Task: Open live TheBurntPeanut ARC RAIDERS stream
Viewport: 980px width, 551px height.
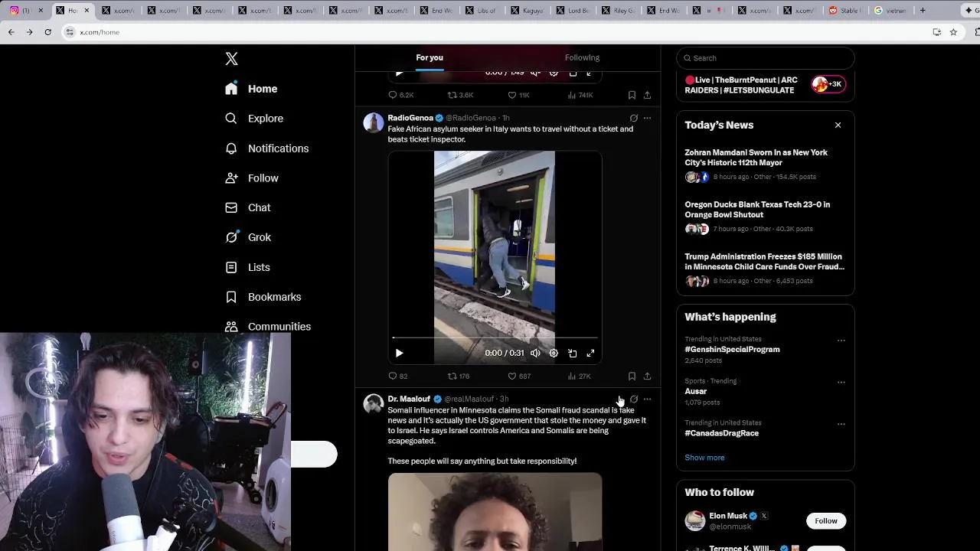Action: coord(765,85)
